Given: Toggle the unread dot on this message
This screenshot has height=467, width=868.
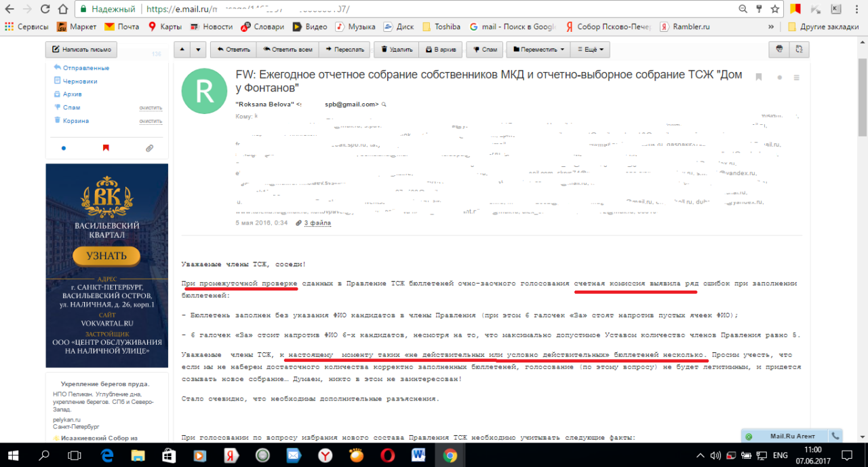Looking at the screenshot, I should [x=780, y=77].
